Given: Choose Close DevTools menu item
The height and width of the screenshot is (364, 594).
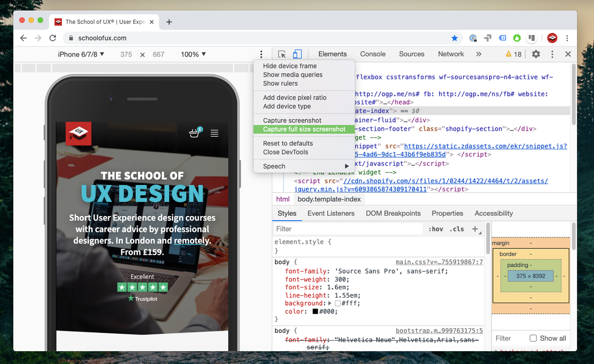Looking at the screenshot, I should pyautogui.click(x=304, y=152).
